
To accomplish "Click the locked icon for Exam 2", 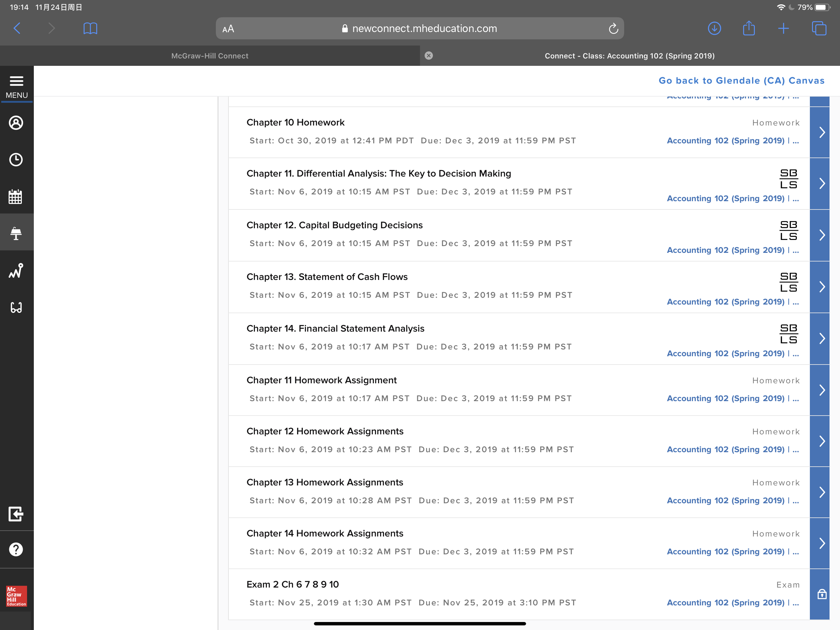I will pyautogui.click(x=822, y=594).
